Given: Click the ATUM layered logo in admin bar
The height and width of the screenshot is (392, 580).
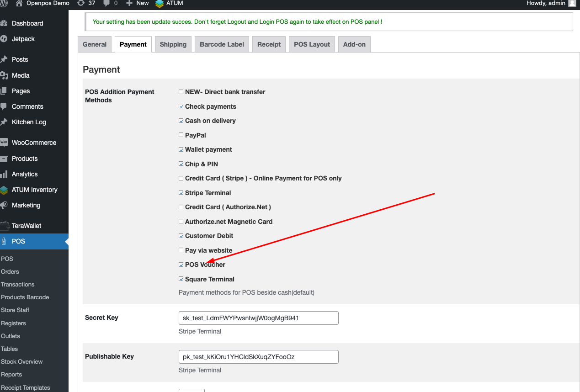Looking at the screenshot, I should coord(159,4).
